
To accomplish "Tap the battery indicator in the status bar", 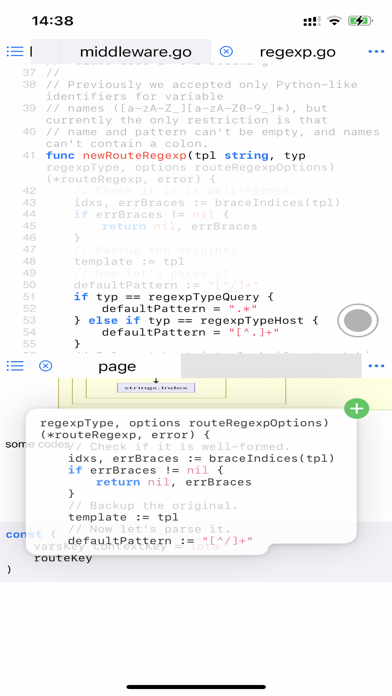I will click(x=360, y=21).
